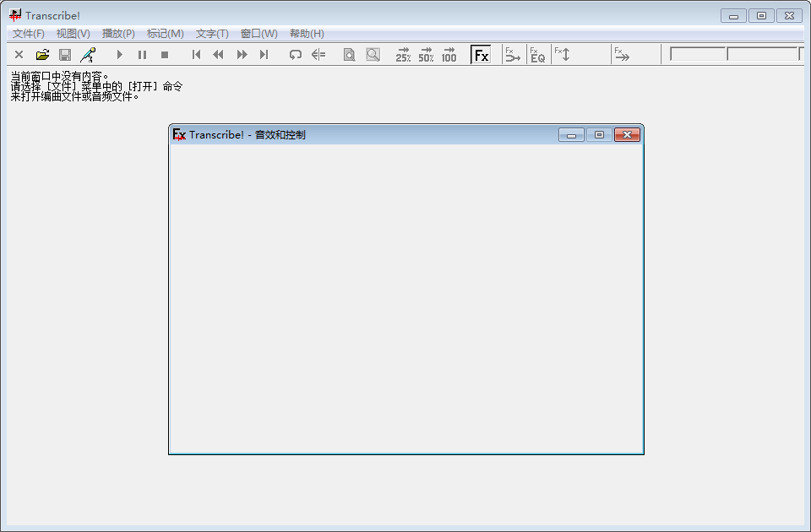811x532 pixels.
Task: Toggle the Fx effects window button
Action: [x=481, y=55]
